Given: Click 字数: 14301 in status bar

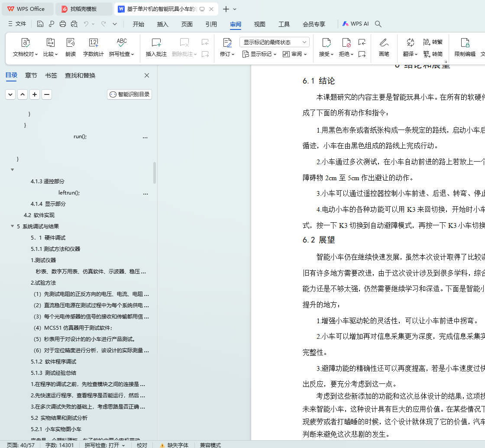Looking at the screenshot, I should point(59,445).
